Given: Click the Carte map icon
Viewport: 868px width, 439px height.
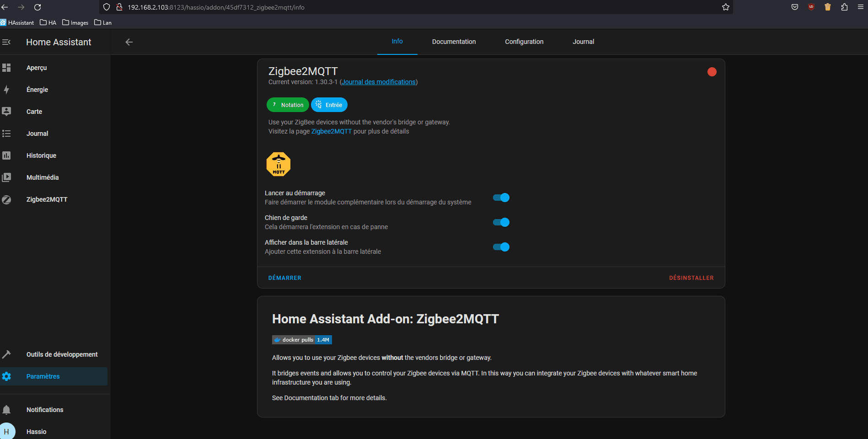Looking at the screenshot, I should 6,112.
